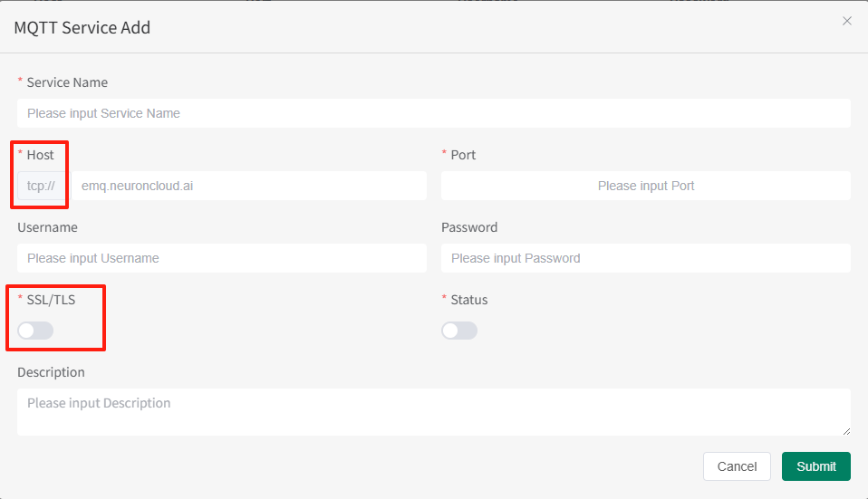Click the SSL/TLS label text
Viewport: 868px width, 499px height.
click(x=49, y=300)
